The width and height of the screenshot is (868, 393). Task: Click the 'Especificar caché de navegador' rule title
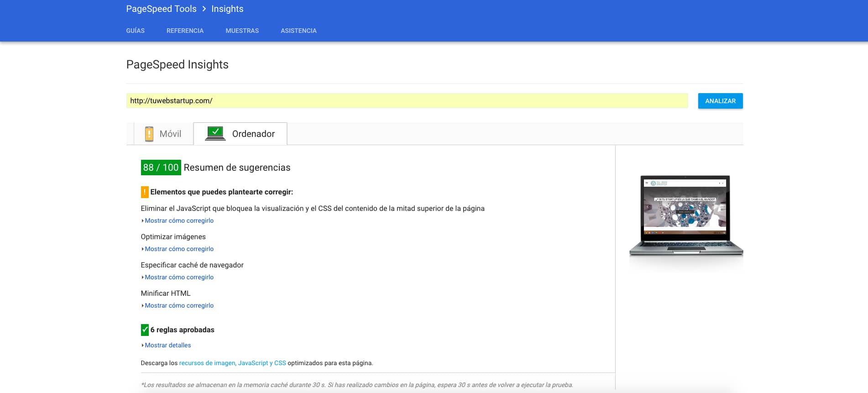[192, 265]
